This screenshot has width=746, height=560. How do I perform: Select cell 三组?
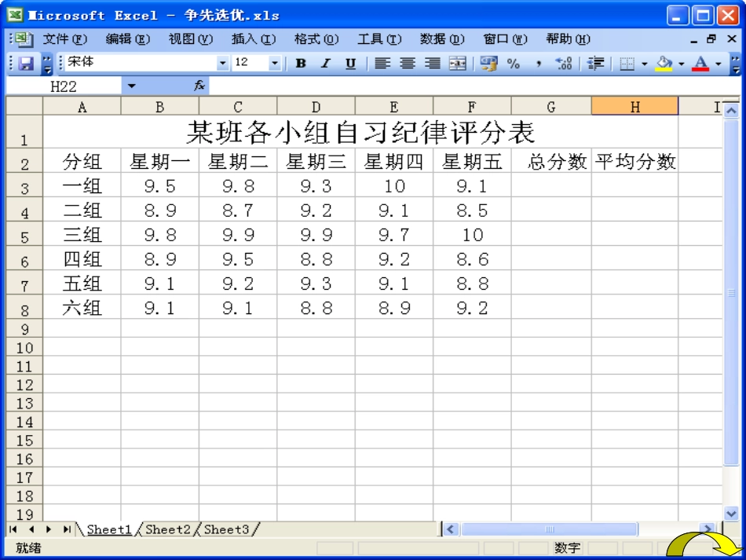(x=82, y=235)
